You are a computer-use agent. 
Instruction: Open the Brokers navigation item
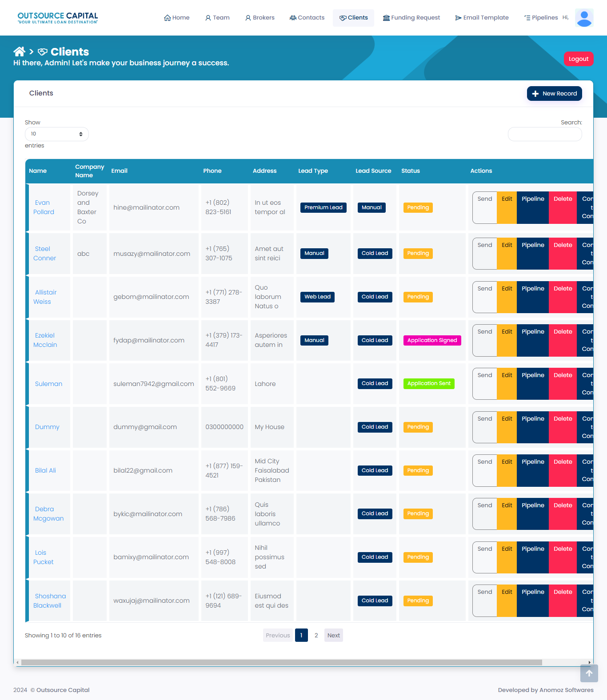(260, 18)
